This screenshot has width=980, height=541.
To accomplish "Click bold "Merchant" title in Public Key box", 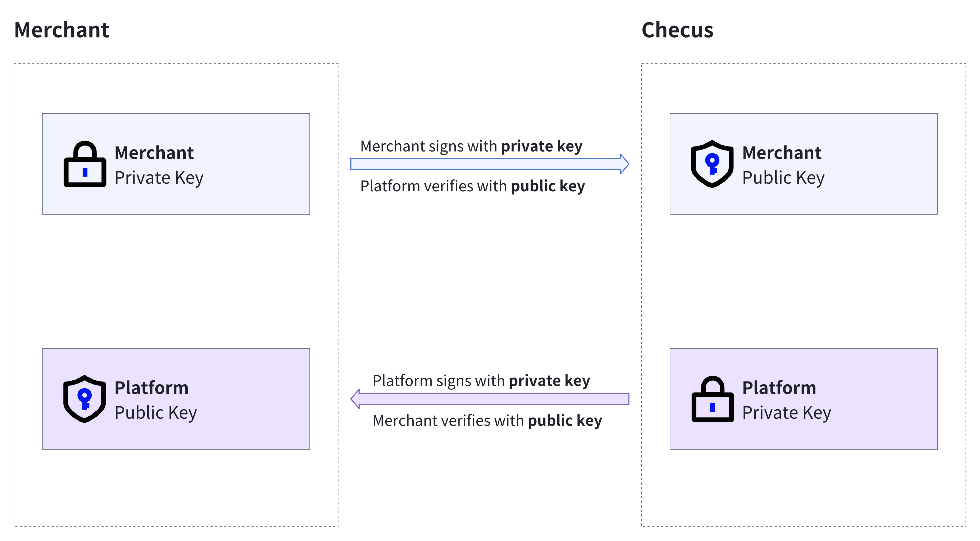I will [x=782, y=153].
